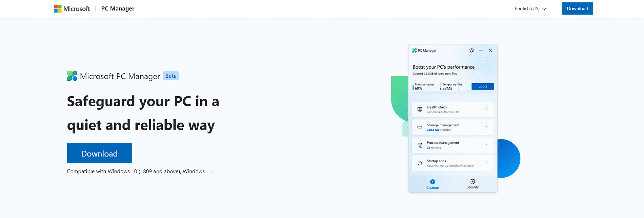Click the Temporary files 23MB indicator

[452, 87]
